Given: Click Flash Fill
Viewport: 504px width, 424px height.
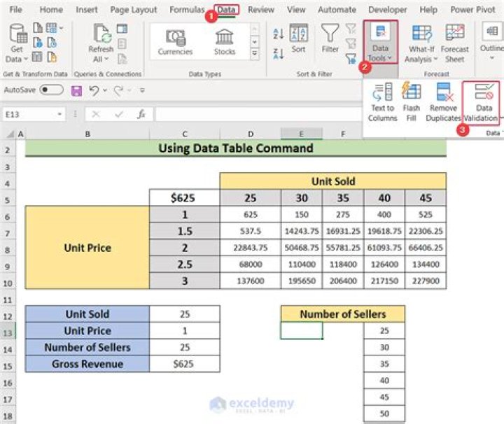Looking at the screenshot, I should 412,102.
